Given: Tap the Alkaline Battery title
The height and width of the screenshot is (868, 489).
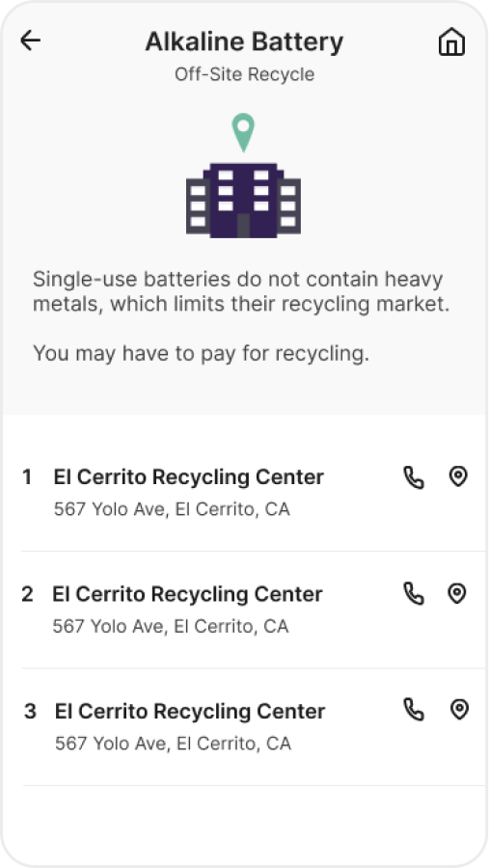Looking at the screenshot, I should pyautogui.click(x=244, y=42).
